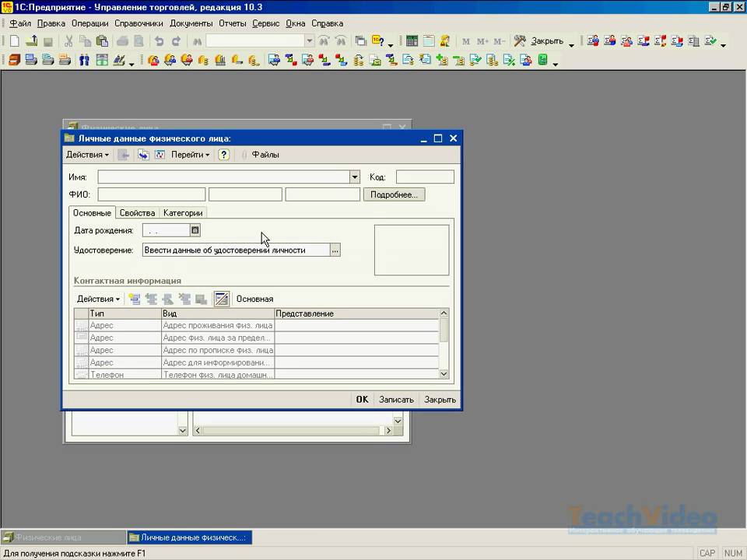Open the Перейти dropdown menu
Screen dimensions: 747x560
[191, 155]
